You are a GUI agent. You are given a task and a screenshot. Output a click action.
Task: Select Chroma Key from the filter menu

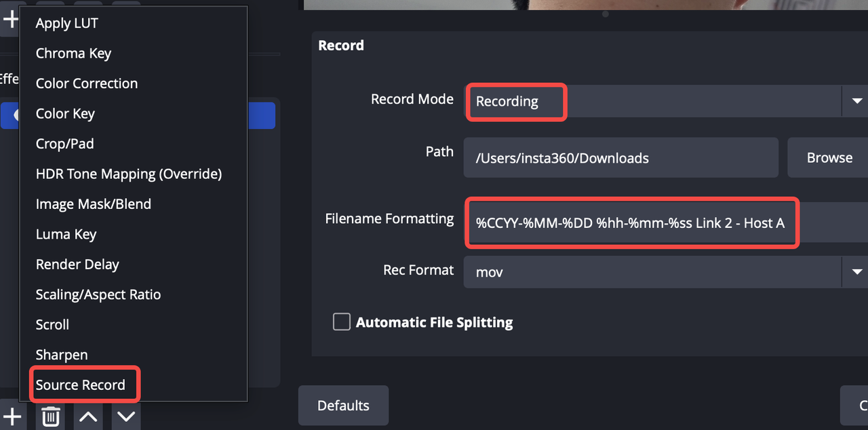point(73,53)
